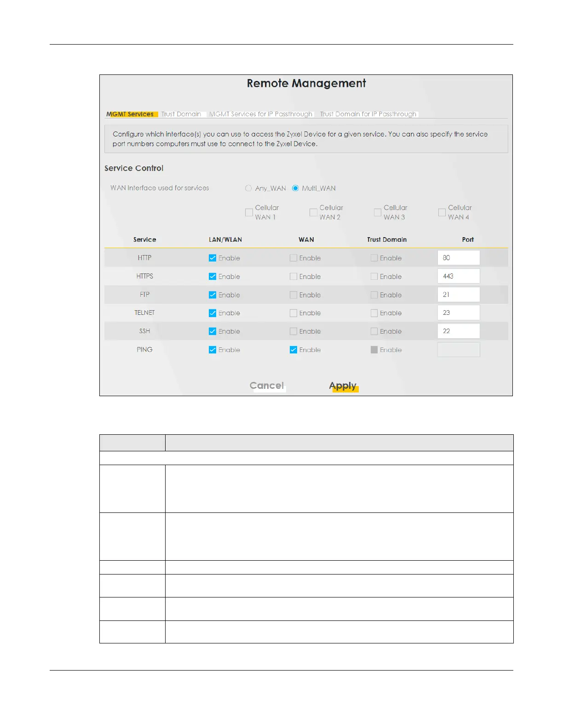
Task: Check the Cellular WAN 1 checkbox
Action: point(249,212)
